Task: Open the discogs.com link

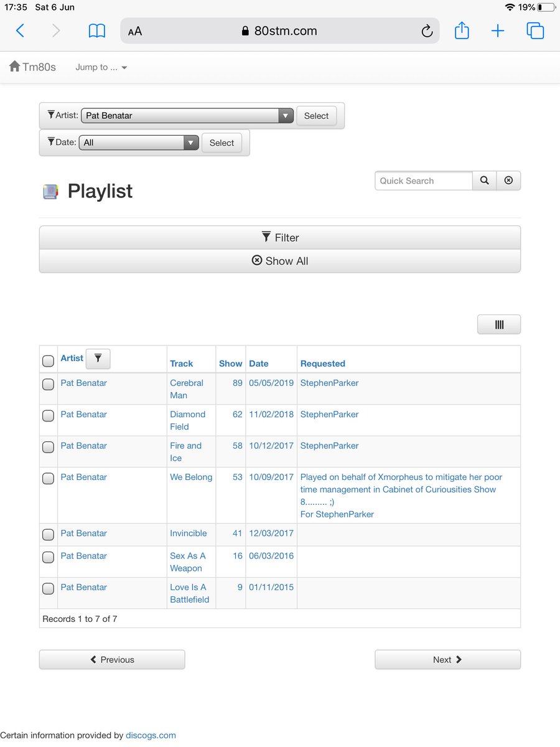Action: 151,735
